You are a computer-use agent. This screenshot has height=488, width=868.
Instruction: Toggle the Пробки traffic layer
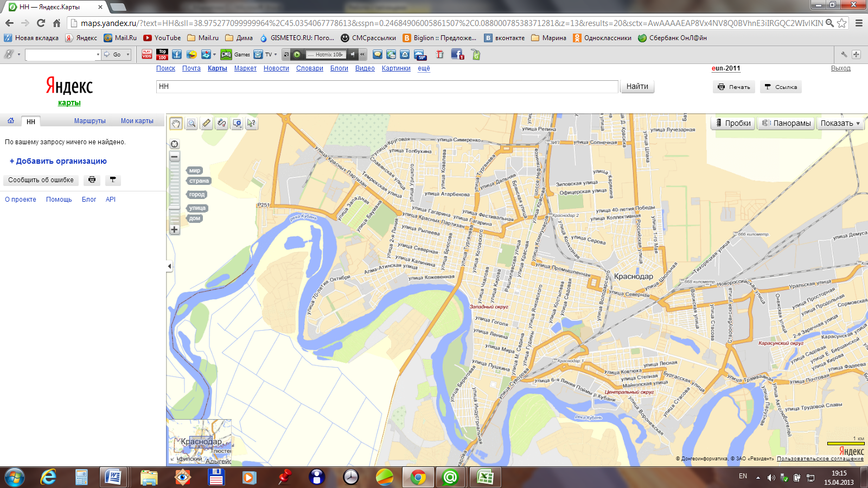(733, 123)
